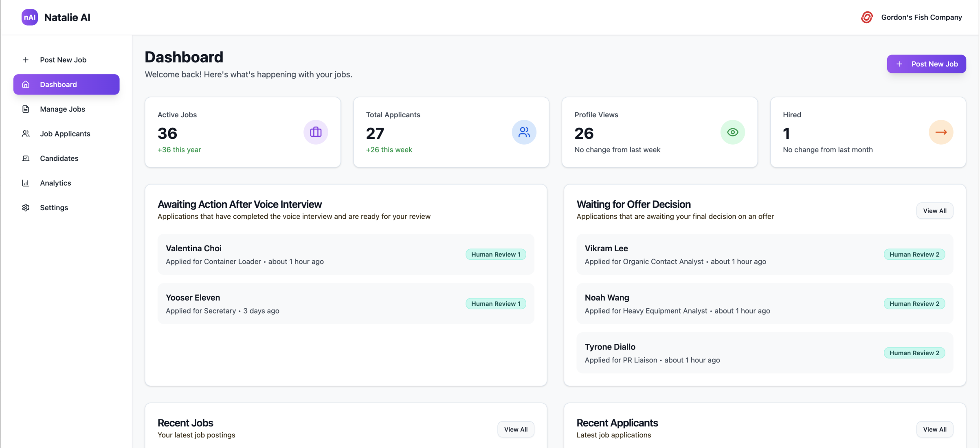
Task: Click View All for Recent Applicants
Action: tap(934, 429)
